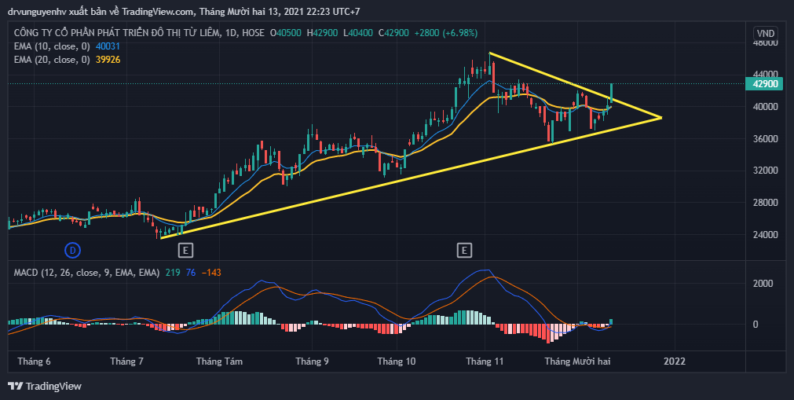Click the Tháng Tám time axis label
This screenshot has width=794, height=400.
point(219,362)
